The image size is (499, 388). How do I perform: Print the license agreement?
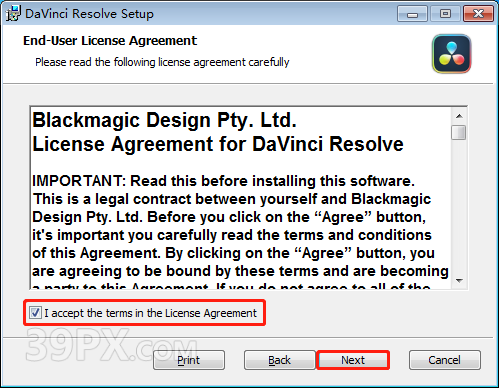(189, 360)
